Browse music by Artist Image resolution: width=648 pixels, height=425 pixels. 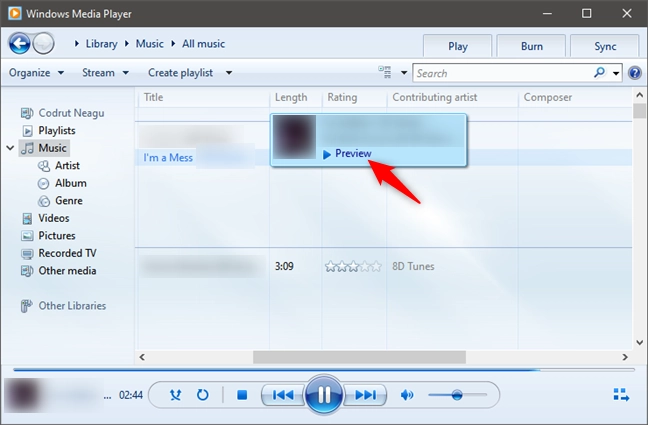click(59, 166)
